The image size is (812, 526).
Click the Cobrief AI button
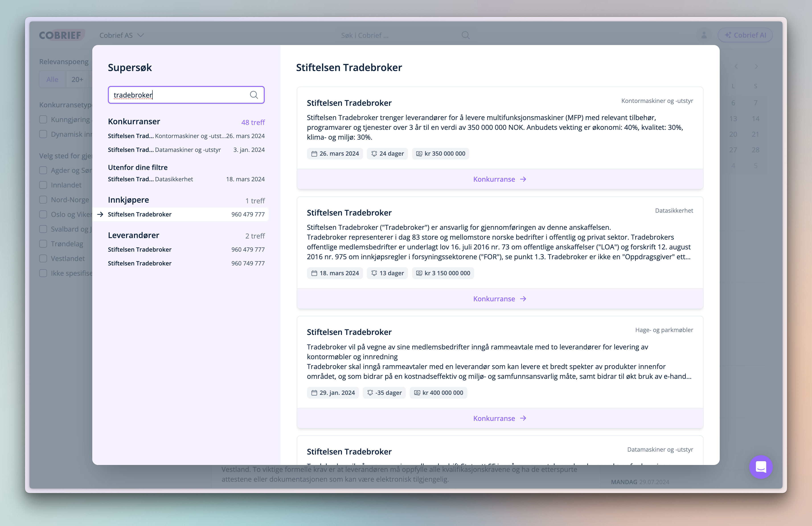[745, 35]
